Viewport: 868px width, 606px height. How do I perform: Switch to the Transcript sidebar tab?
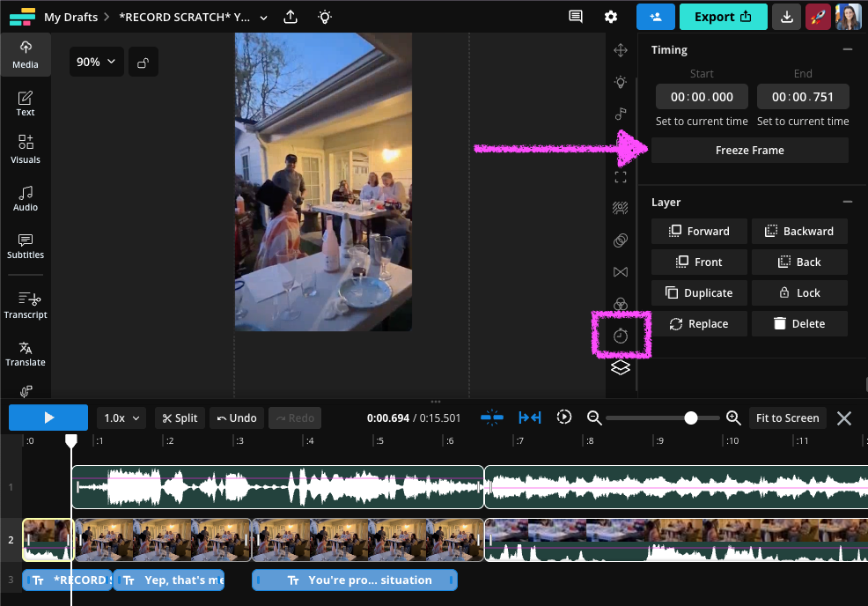(26, 306)
